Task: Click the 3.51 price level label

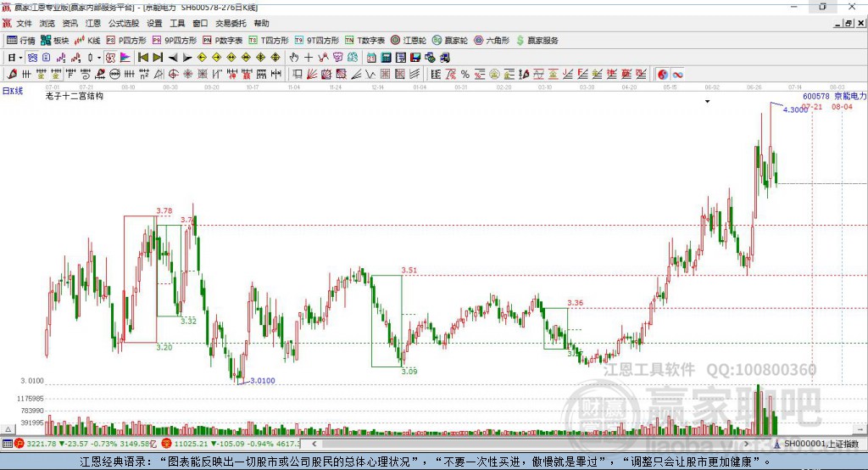Action: click(409, 271)
